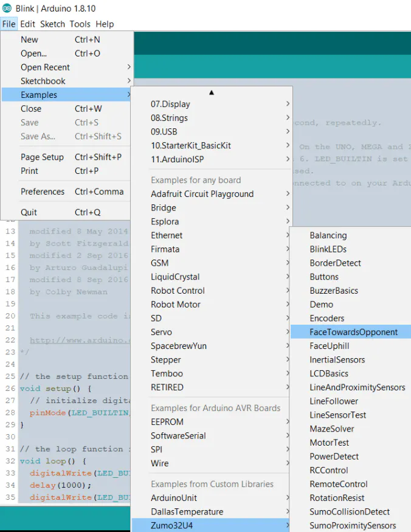Open GSM examples submenu

tap(211, 263)
